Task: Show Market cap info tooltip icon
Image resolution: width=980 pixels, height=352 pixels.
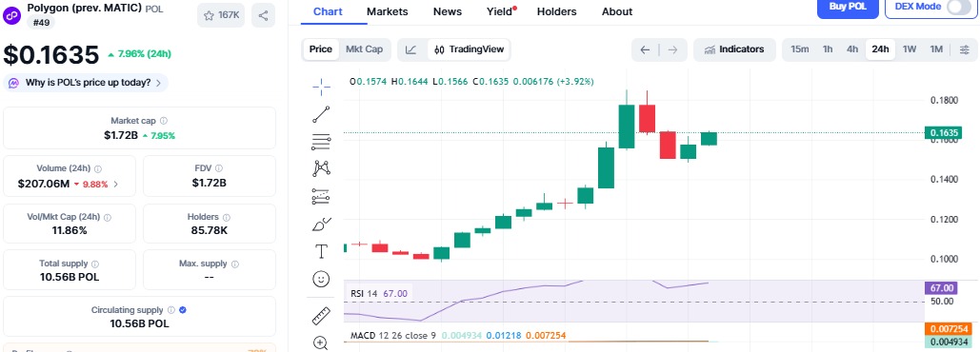Action: click(164, 121)
